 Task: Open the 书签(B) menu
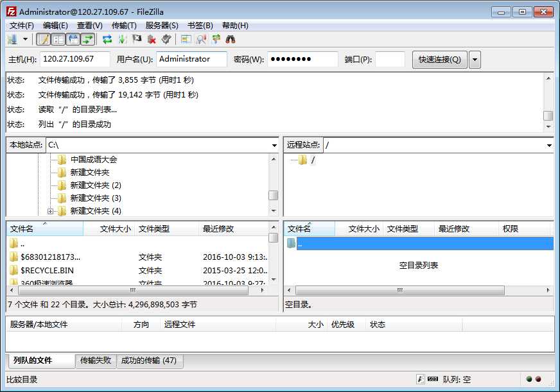click(x=200, y=25)
